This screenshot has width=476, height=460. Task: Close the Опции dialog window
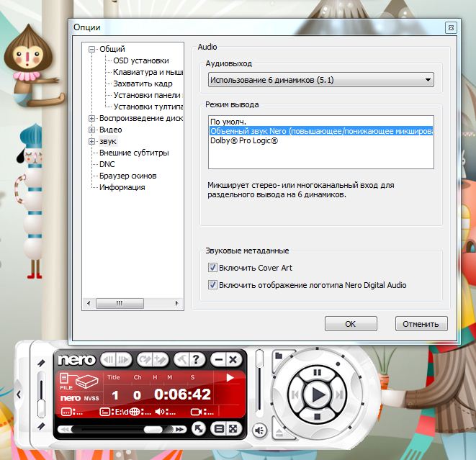coord(451,27)
